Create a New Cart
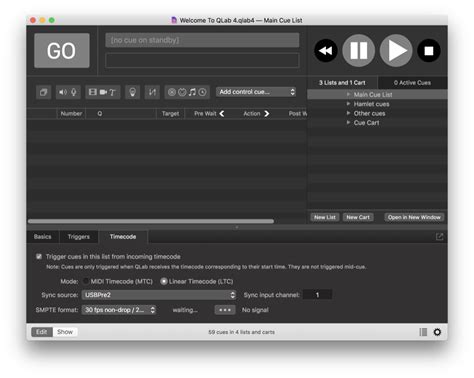 click(x=358, y=217)
